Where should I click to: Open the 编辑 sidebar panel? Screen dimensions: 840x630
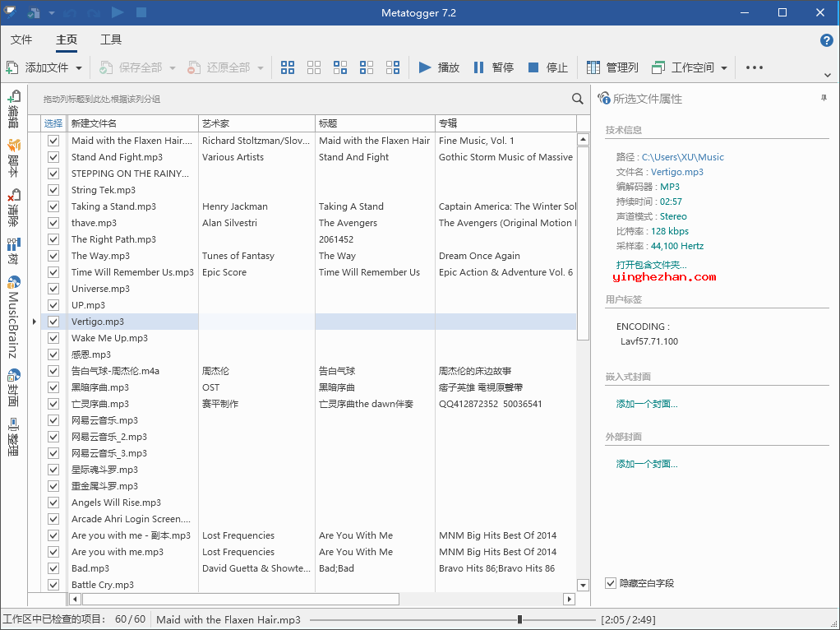click(14, 109)
